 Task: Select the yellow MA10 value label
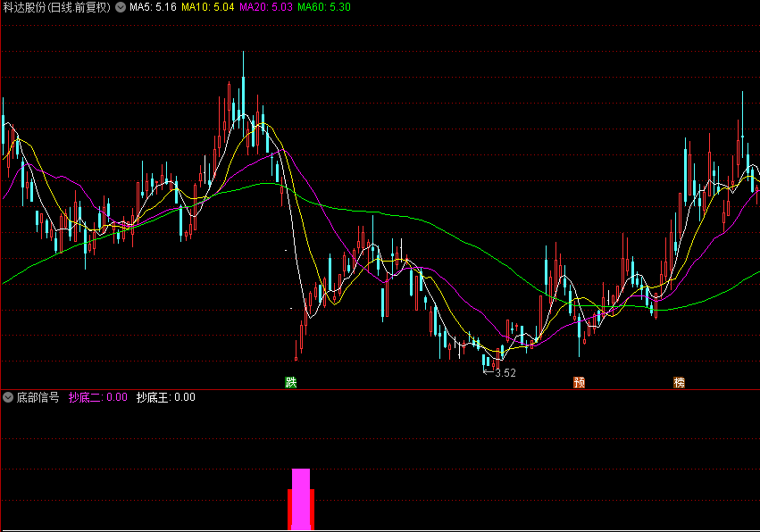(x=208, y=7)
